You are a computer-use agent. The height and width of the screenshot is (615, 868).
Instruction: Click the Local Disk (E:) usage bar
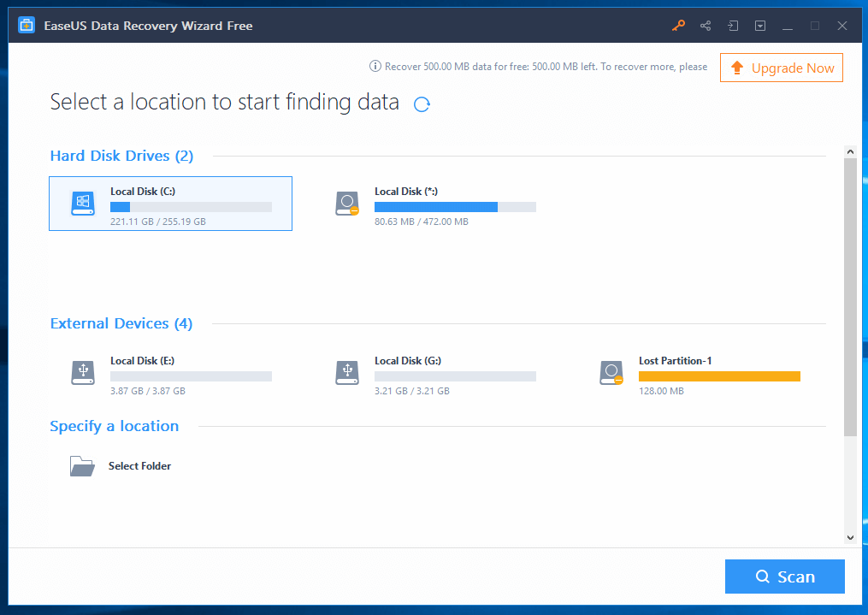point(191,376)
